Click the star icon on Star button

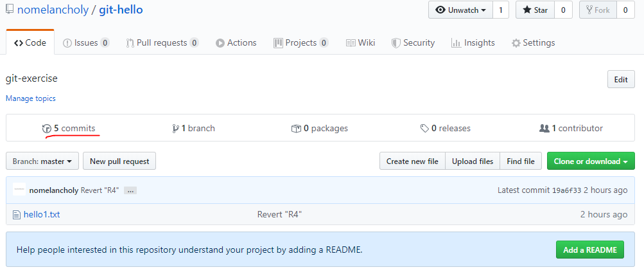tap(527, 10)
